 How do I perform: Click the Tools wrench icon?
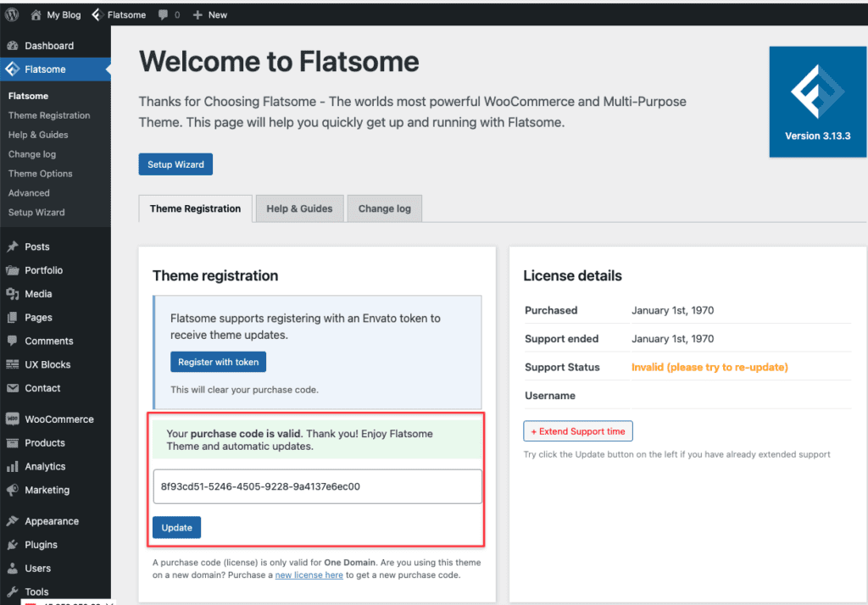click(12, 591)
